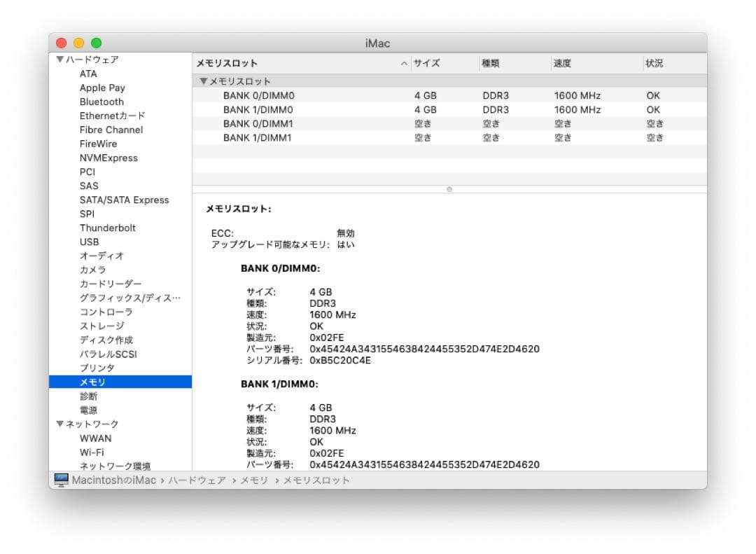Open グラフィックス/ディス… entry
Screen dimensions: 756x554
130,298
